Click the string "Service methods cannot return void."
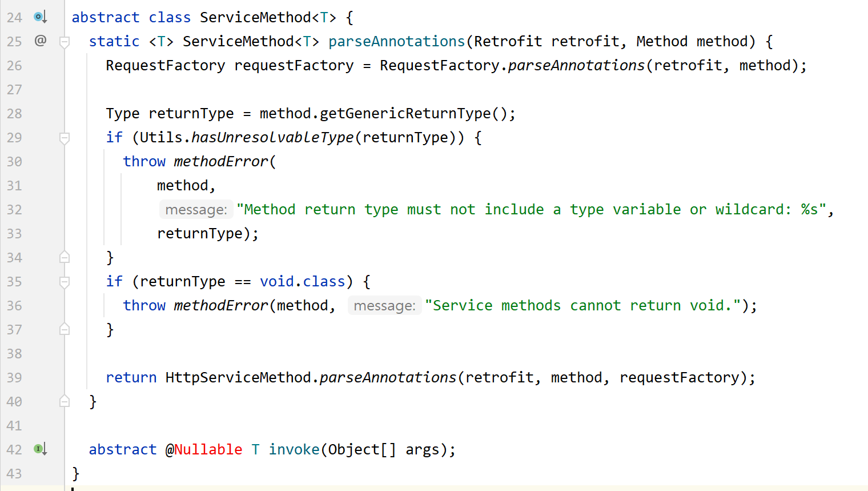The image size is (868, 491). tap(583, 306)
